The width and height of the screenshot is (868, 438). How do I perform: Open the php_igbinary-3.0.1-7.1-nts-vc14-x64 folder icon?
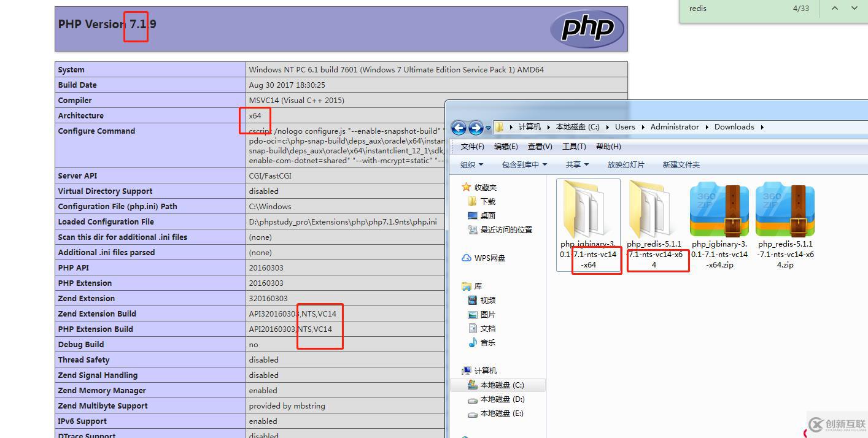[x=588, y=209]
